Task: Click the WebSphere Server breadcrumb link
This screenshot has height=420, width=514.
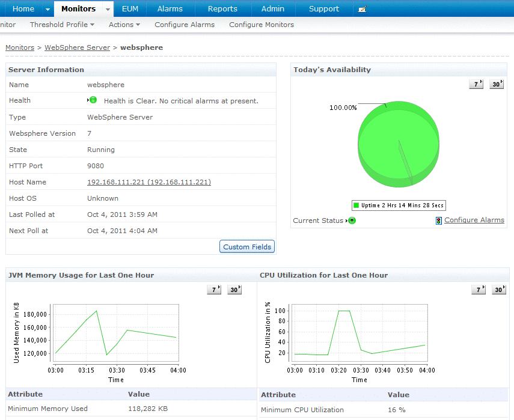Action: (x=77, y=47)
